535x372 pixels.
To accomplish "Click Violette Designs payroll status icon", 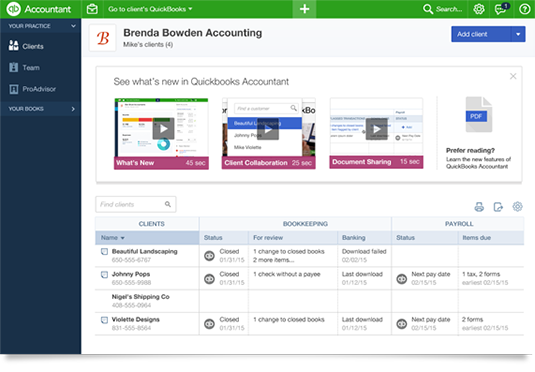I will coord(402,324).
